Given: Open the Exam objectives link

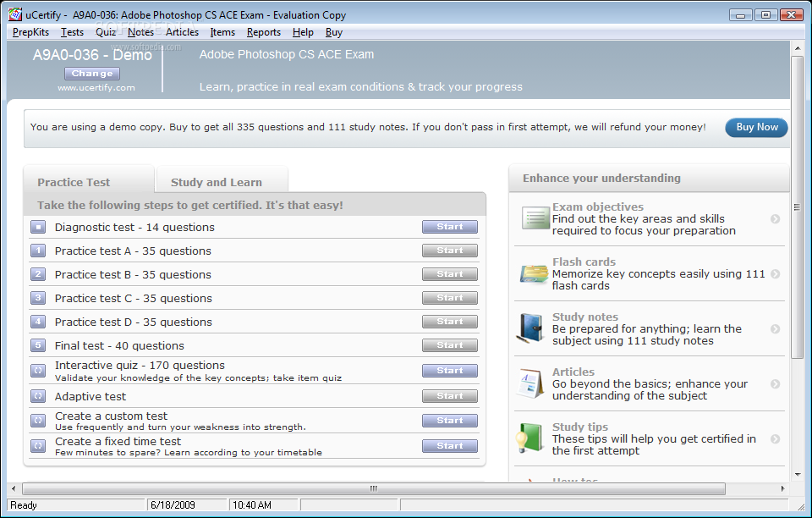Looking at the screenshot, I should [598, 207].
